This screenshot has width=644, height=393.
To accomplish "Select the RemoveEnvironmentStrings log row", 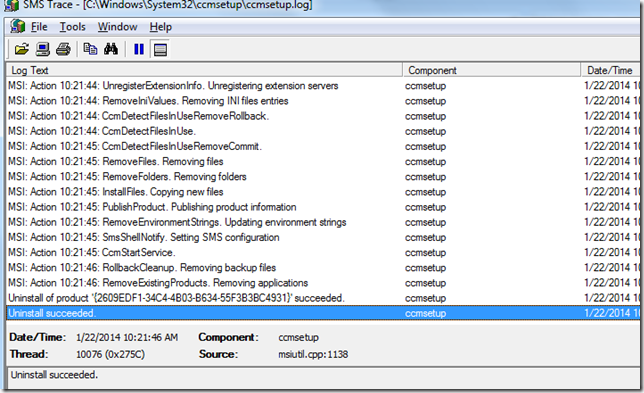I will [x=323, y=223].
